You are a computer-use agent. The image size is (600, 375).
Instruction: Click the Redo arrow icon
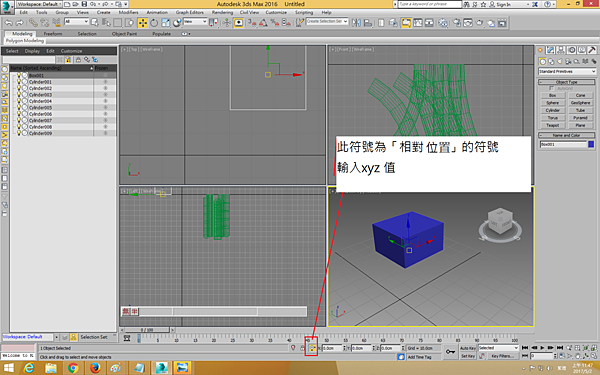(19, 23)
